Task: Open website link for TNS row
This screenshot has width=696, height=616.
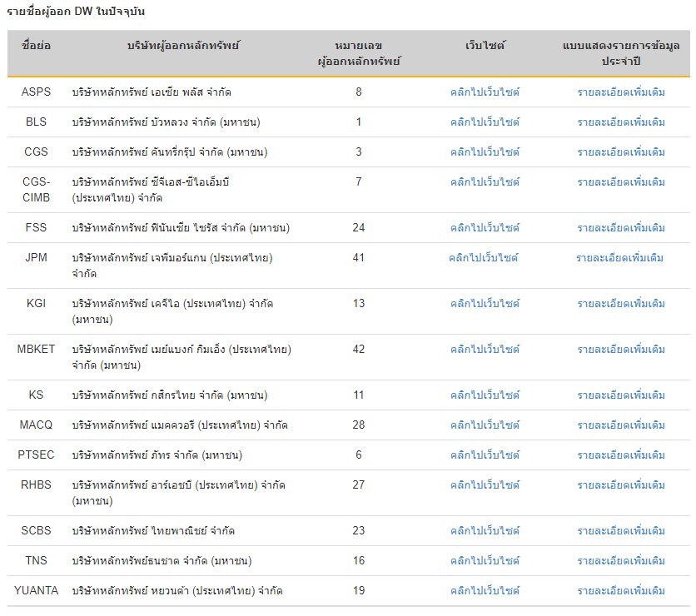Action: [x=485, y=560]
